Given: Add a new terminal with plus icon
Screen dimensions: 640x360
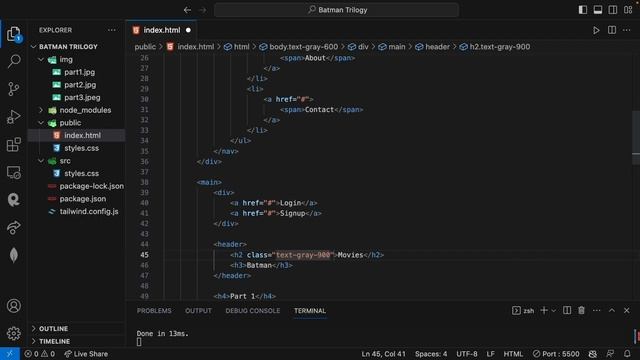Looking at the screenshot, I should tap(544, 311).
